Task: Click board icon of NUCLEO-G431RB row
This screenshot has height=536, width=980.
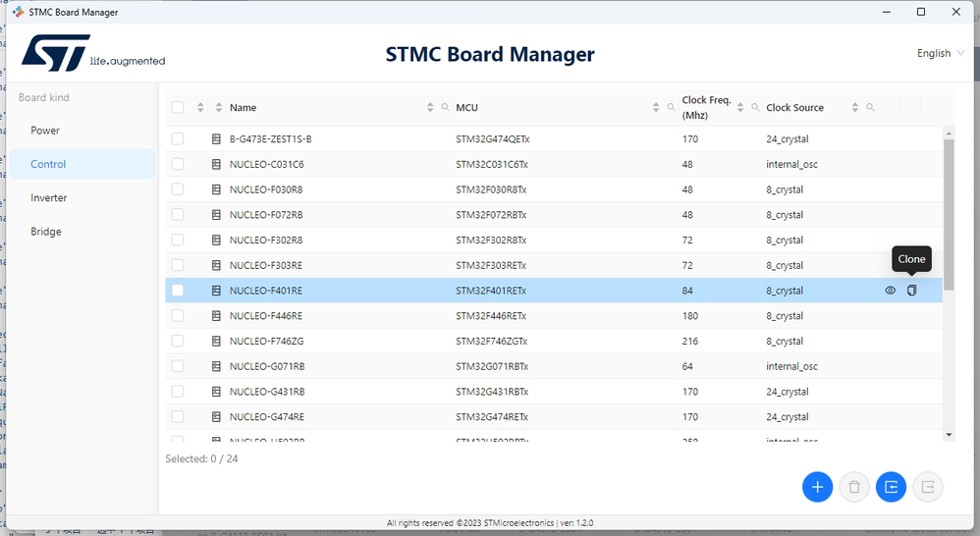Action: [216, 392]
